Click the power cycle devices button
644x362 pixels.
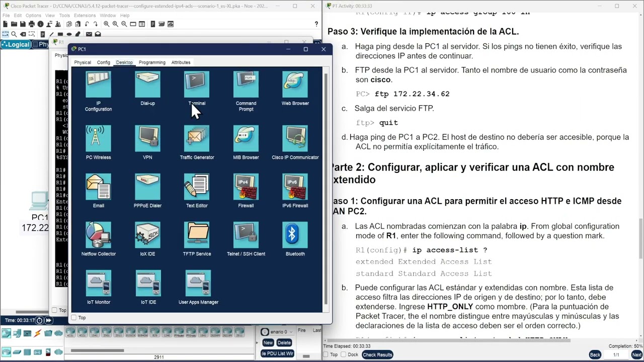[x=39, y=320]
